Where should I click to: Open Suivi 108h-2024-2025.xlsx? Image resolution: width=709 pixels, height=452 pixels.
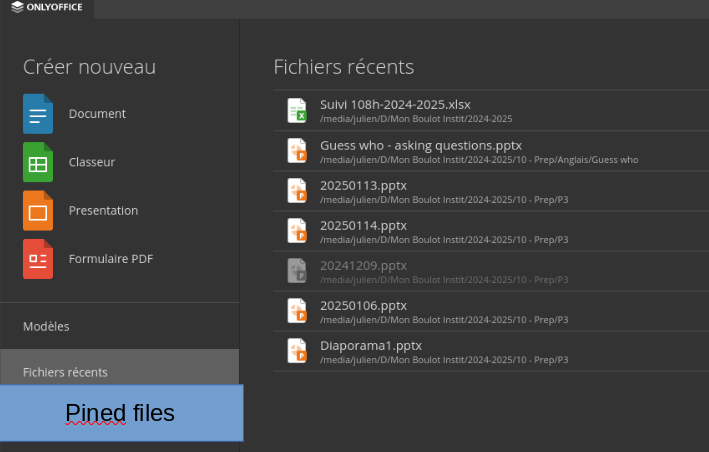(491, 111)
